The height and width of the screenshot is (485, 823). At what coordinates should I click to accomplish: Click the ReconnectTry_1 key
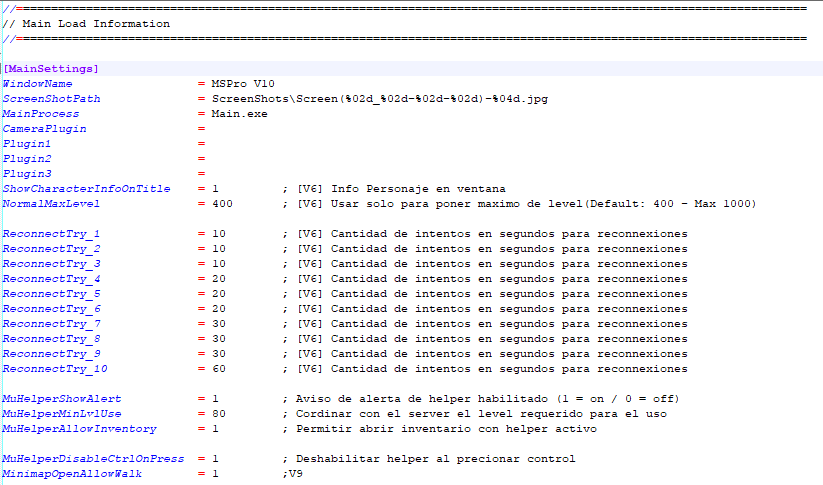point(52,234)
